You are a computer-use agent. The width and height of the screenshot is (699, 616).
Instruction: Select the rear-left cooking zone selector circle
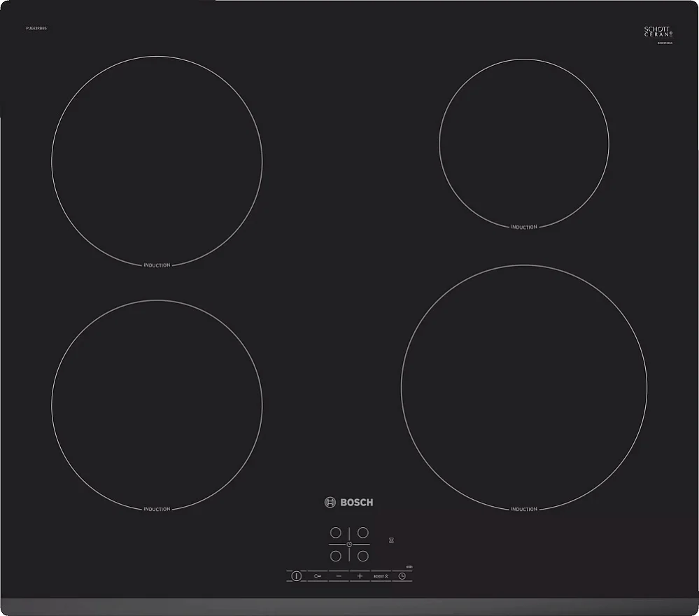[x=336, y=533]
